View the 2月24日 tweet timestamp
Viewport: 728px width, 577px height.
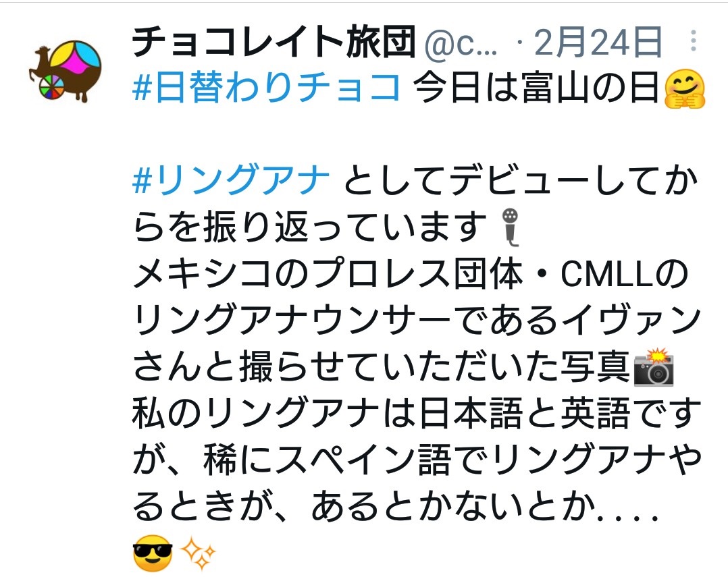[x=598, y=43]
